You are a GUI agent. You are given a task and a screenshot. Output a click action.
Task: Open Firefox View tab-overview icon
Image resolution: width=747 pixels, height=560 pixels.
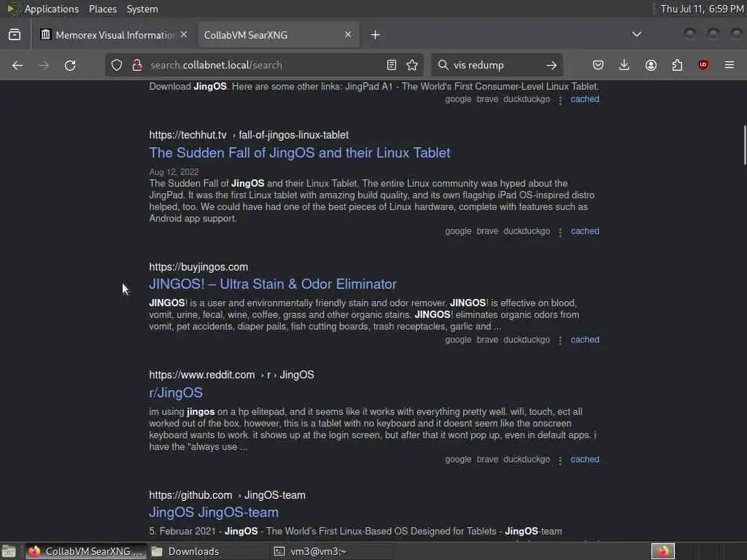15,35
